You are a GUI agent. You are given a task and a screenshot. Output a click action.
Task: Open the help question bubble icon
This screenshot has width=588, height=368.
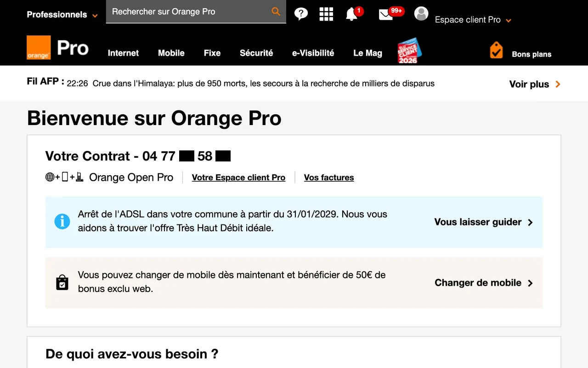(x=301, y=14)
